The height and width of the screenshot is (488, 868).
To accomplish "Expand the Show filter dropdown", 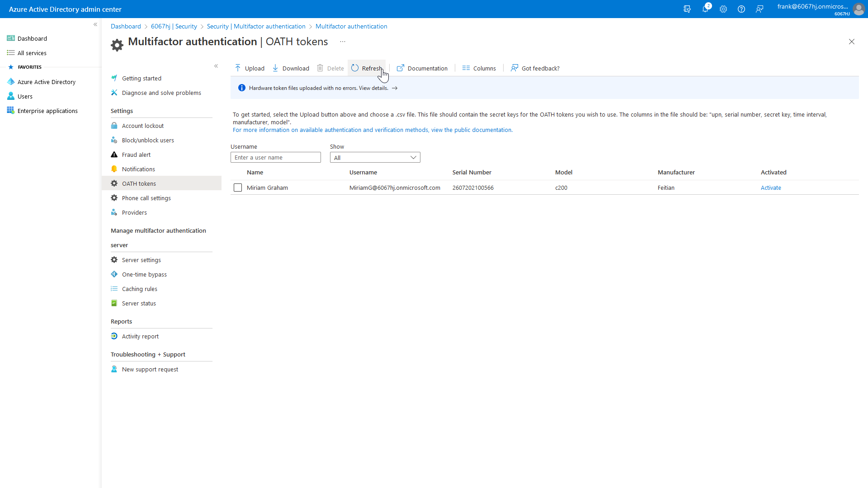I will (x=413, y=157).
